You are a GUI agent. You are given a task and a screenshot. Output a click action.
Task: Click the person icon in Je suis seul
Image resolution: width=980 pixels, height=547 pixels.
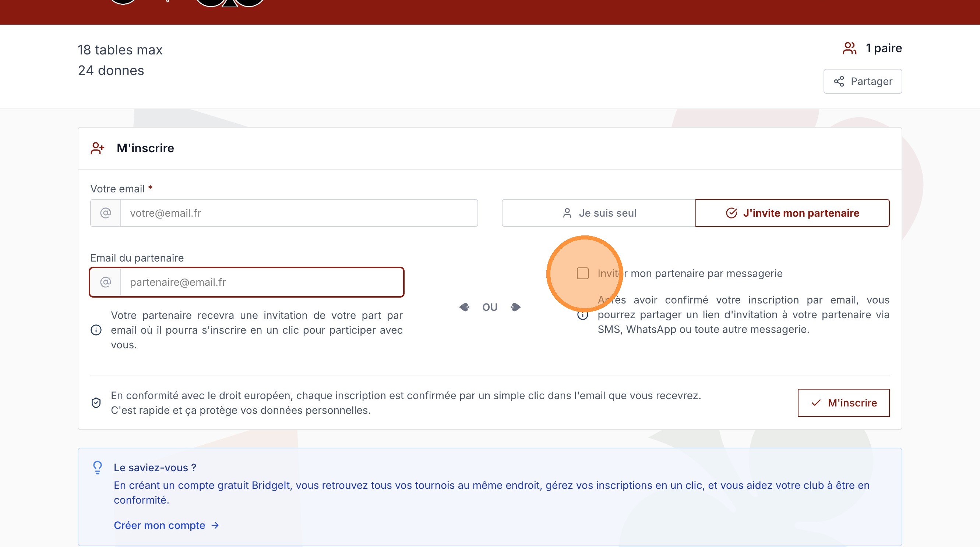567,213
